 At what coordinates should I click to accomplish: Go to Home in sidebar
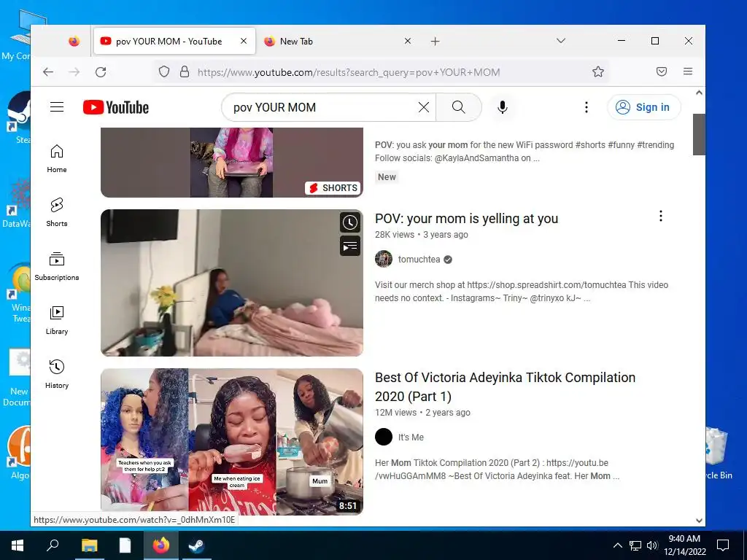tap(57, 158)
